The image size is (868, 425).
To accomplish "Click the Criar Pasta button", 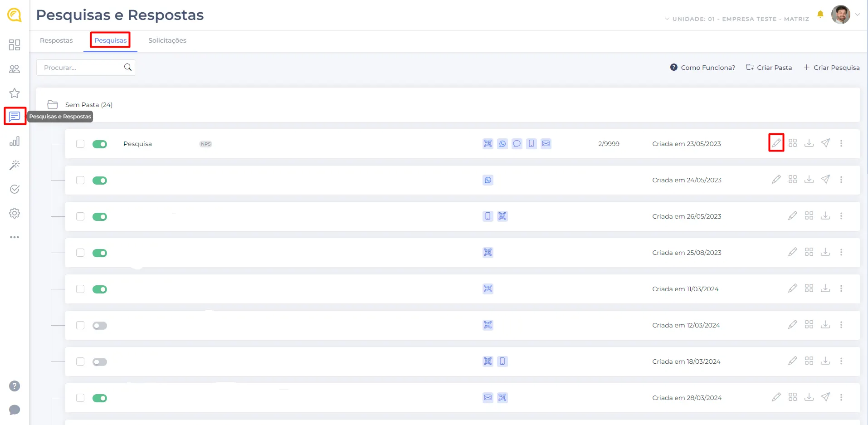I will [769, 68].
